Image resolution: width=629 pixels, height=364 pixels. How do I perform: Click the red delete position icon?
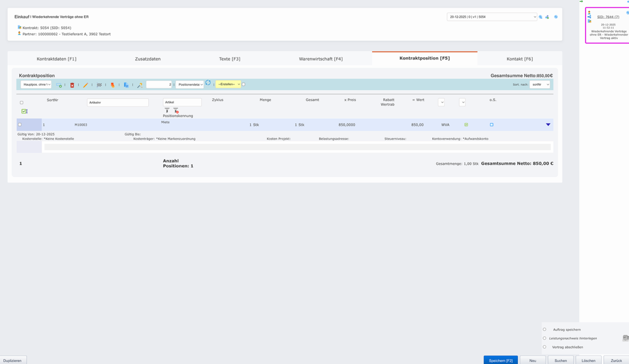[x=72, y=85]
